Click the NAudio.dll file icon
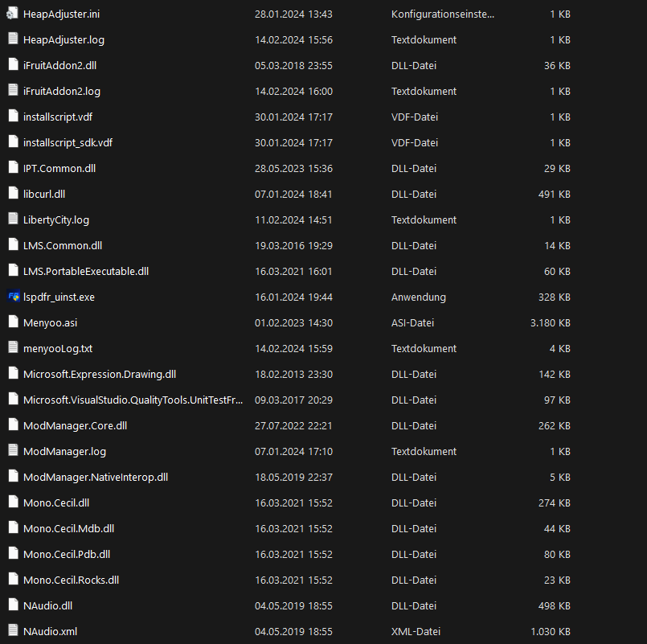Viewport: 647px width, 644px height. point(13,605)
